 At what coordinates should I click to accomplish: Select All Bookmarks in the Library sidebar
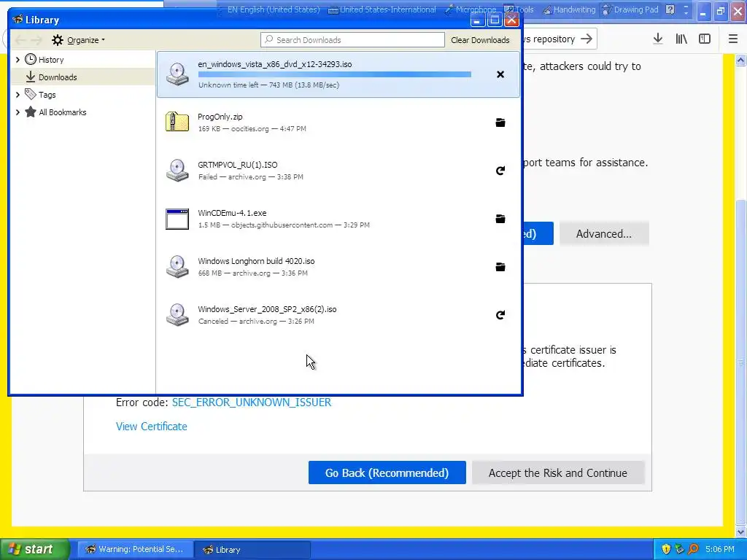[x=83, y=112]
